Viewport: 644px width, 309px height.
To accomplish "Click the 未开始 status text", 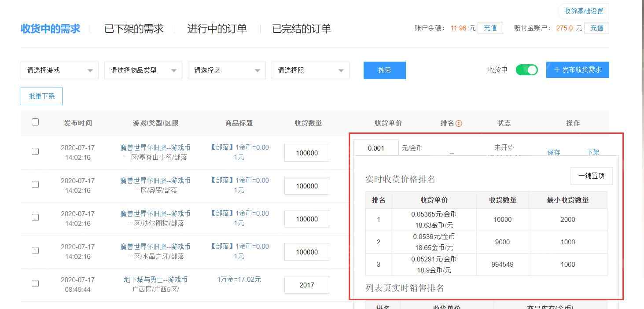I will [504, 147].
